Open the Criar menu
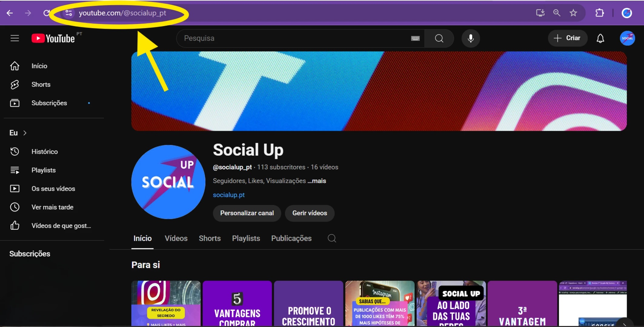The image size is (644, 327). pos(567,38)
